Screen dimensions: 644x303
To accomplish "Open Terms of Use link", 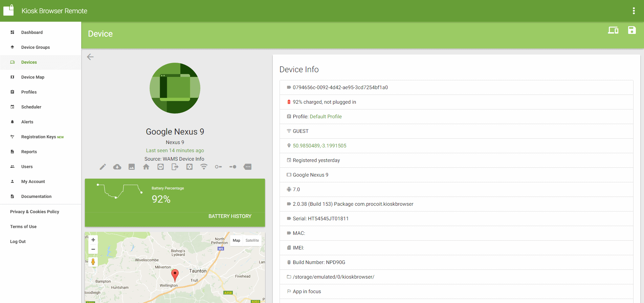I will (x=23, y=227).
